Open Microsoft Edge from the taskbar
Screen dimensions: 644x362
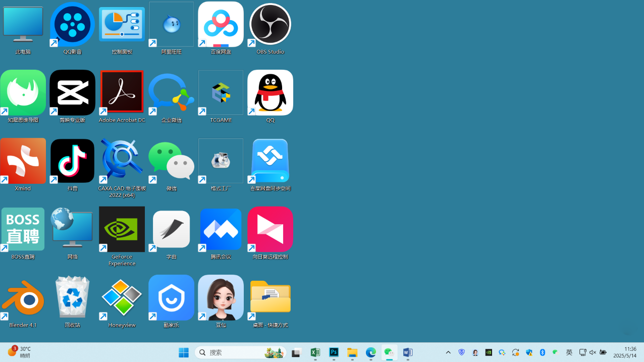(x=371, y=352)
